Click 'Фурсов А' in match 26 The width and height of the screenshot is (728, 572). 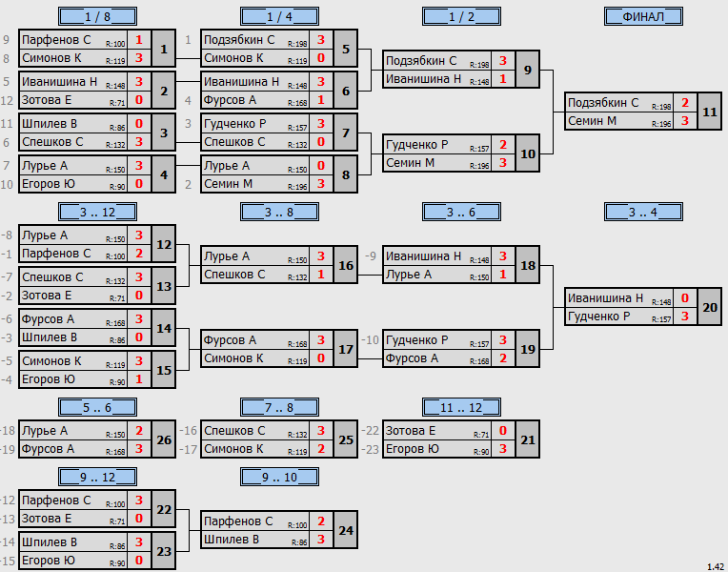point(48,449)
